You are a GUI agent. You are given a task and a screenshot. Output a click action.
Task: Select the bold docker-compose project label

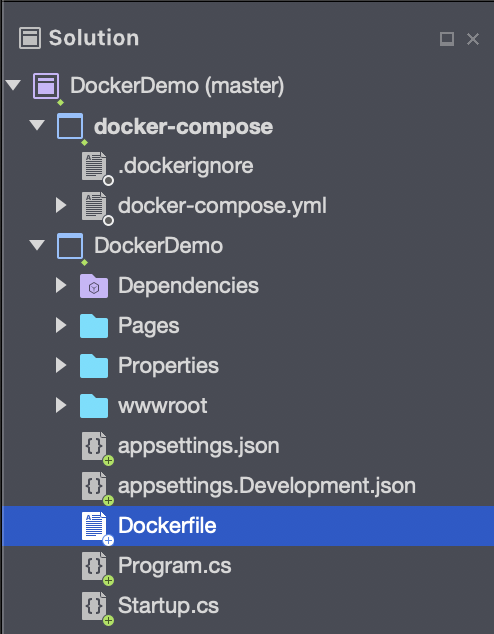[x=184, y=127]
